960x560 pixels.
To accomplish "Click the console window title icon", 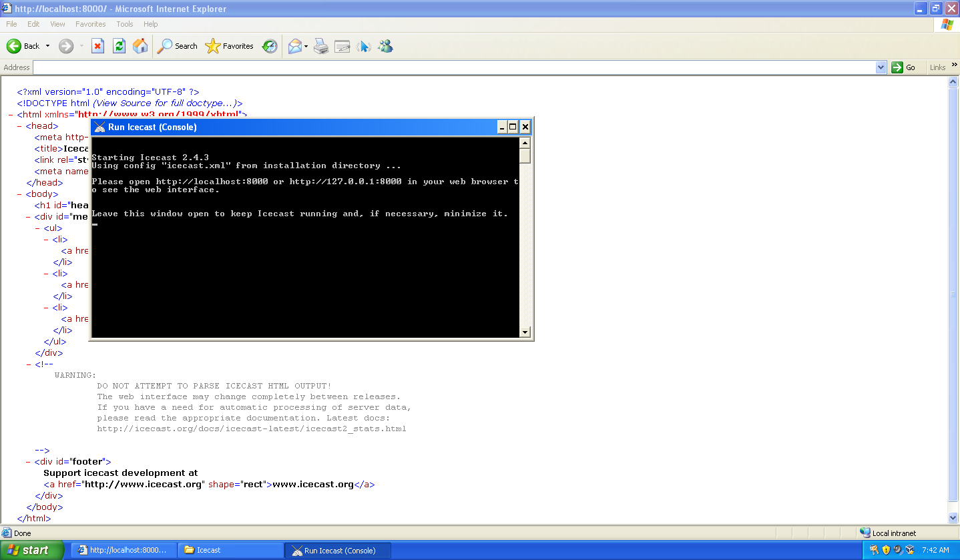I will click(x=100, y=127).
